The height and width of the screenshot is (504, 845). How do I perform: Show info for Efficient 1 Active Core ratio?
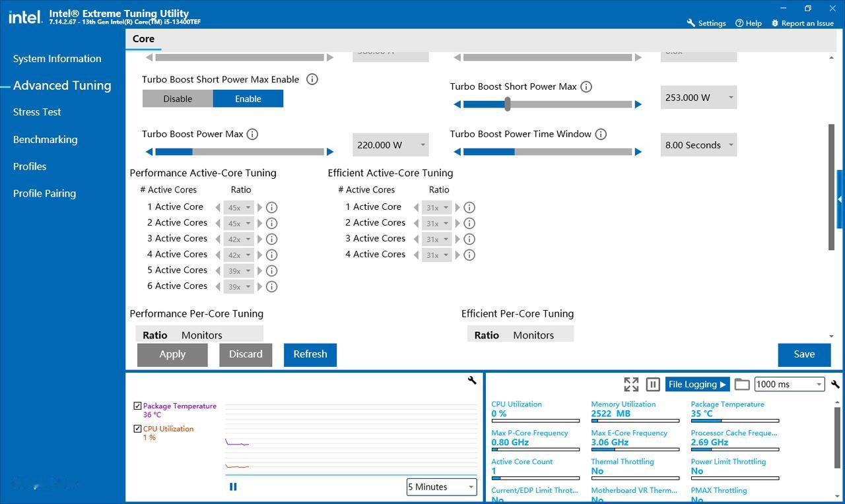tap(469, 207)
